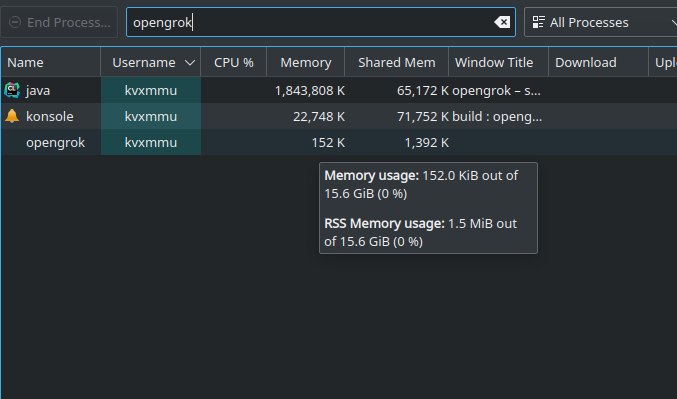Click java memory value 1,843,808 K
677x399 pixels.
pyautogui.click(x=310, y=91)
